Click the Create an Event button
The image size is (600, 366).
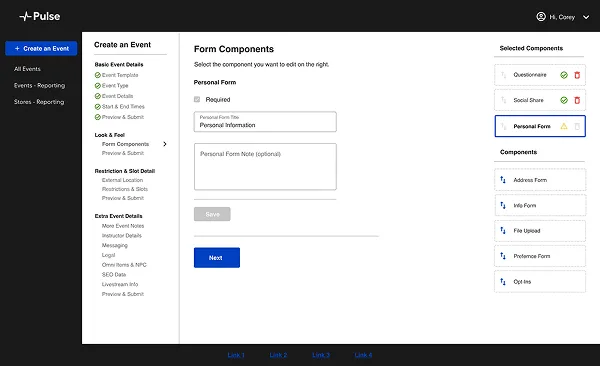coord(41,49)
